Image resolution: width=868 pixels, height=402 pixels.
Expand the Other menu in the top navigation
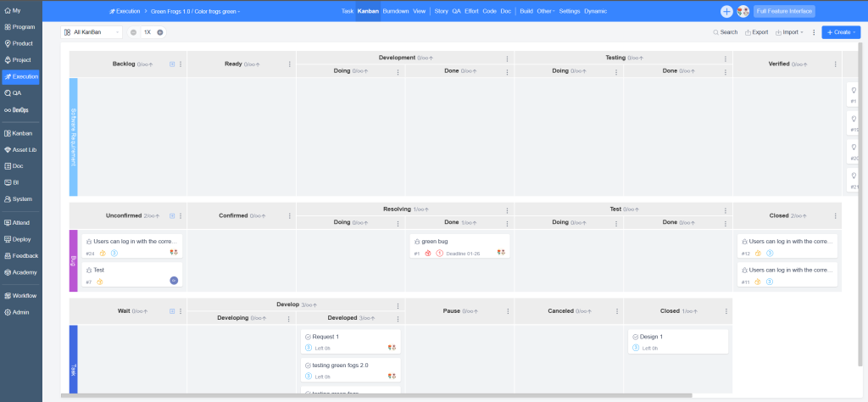point(546,11)
